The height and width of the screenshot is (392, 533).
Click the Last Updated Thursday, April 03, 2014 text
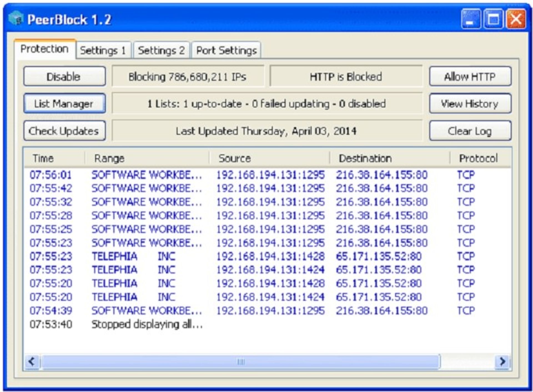(266, 131)
